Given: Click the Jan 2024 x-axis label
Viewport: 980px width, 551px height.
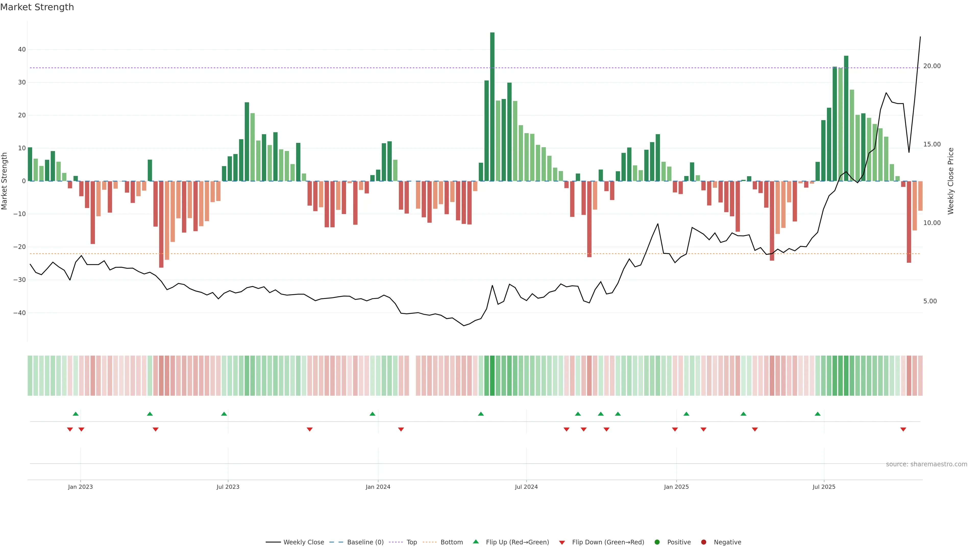Looking at the screenshot, I should coord(378,487).
